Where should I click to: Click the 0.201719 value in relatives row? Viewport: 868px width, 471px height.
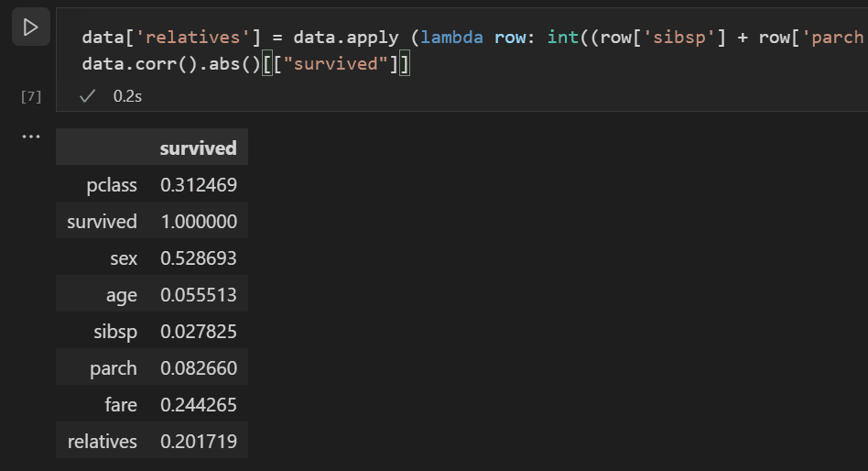click(x=198, y=442)
